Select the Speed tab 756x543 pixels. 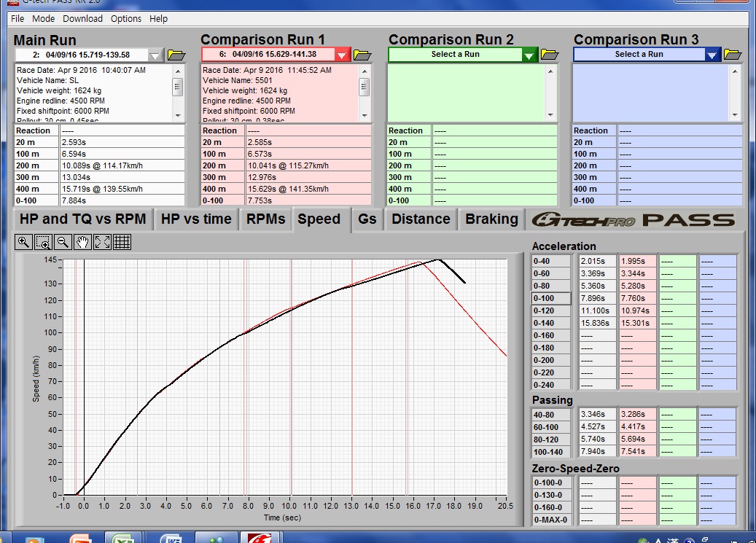319,219
